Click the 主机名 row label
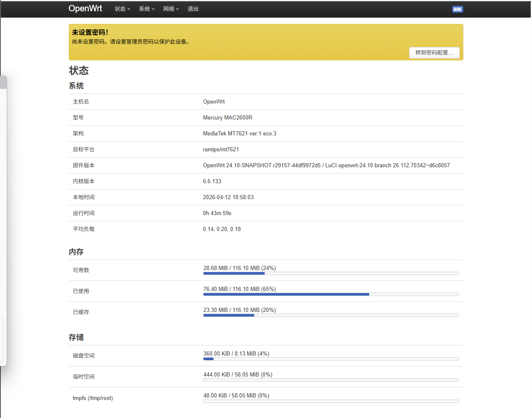 click(81, 101)
